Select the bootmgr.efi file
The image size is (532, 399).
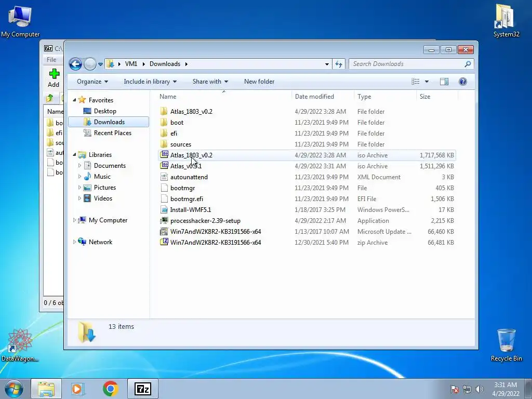click(307, 199)
